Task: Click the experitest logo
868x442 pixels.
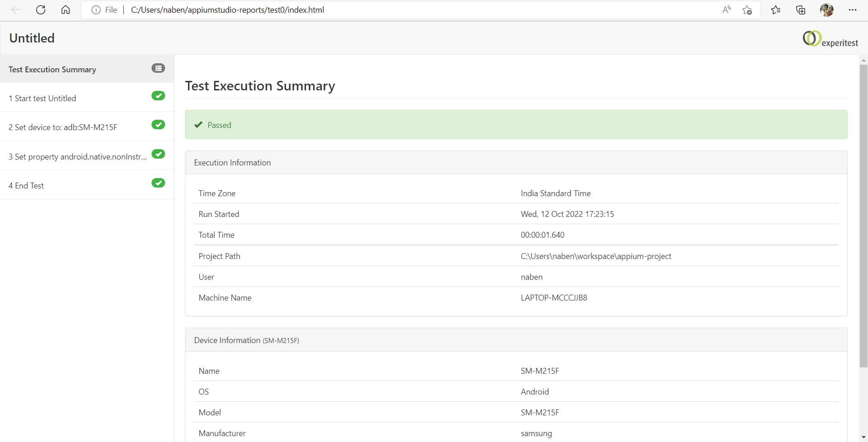Action: (830, 39)
